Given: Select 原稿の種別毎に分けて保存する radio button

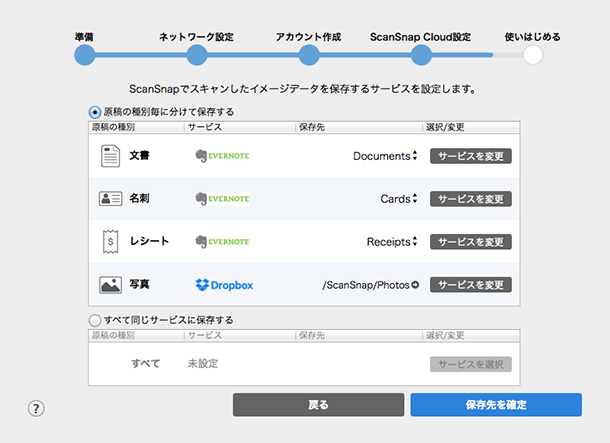Looking at the screenshot, I should click(95, 112).
